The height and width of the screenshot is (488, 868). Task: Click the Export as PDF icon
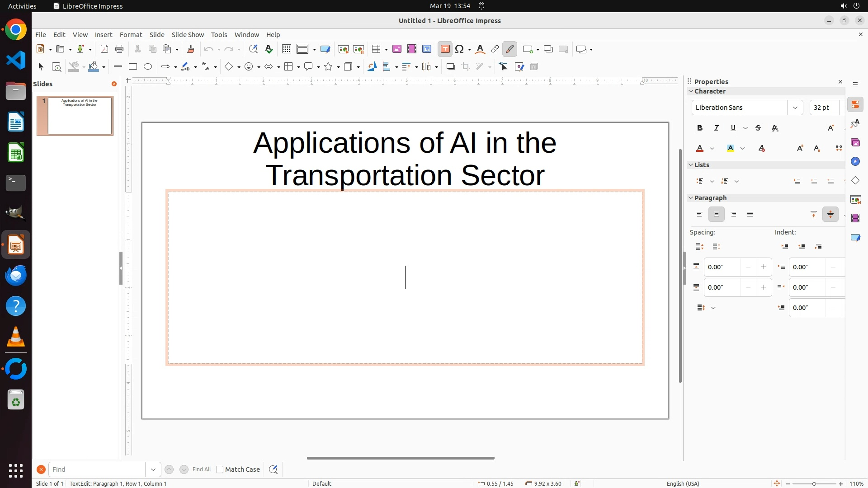[104, 49]
